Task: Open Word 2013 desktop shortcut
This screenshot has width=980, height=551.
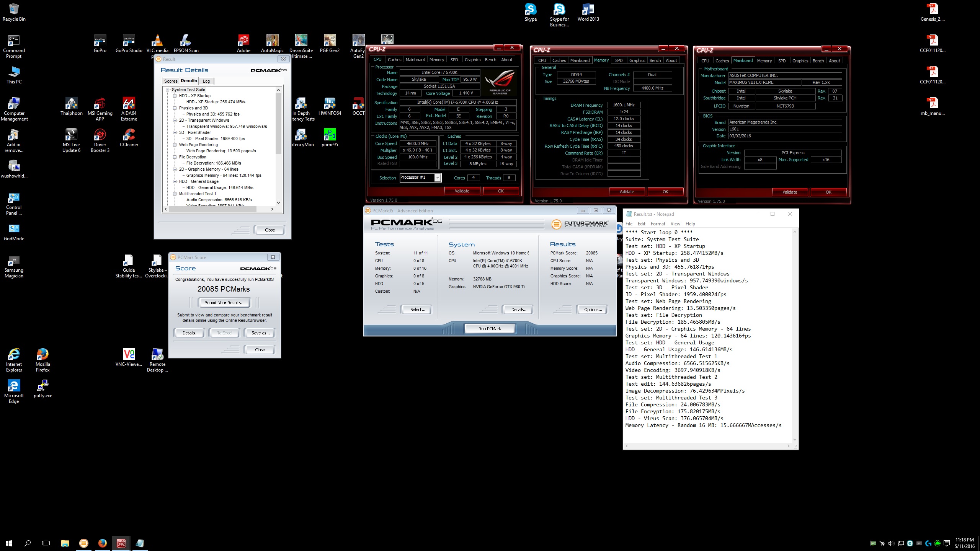Action: point(588,12)
